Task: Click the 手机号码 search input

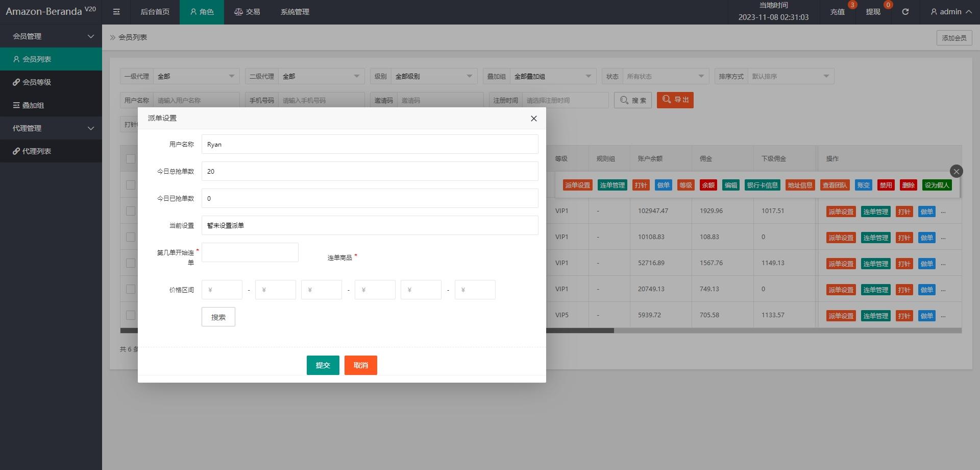Action: coord(321,100)
